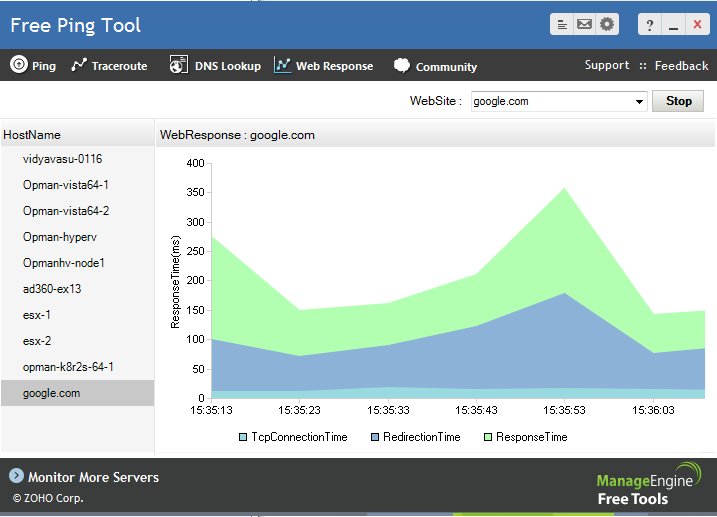Expand the WebSite dropdown arrow
The width and height of the screenshot is (717, 517).
coord(639,101)
